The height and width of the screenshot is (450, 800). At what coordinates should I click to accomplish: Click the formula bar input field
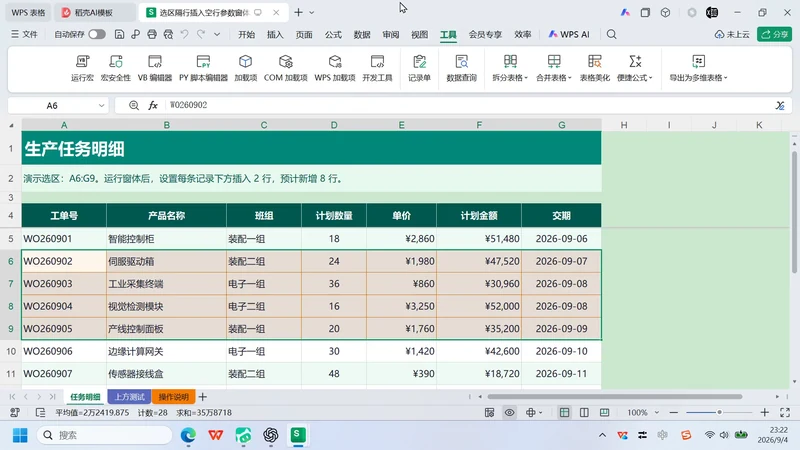(x=467, y=105)
